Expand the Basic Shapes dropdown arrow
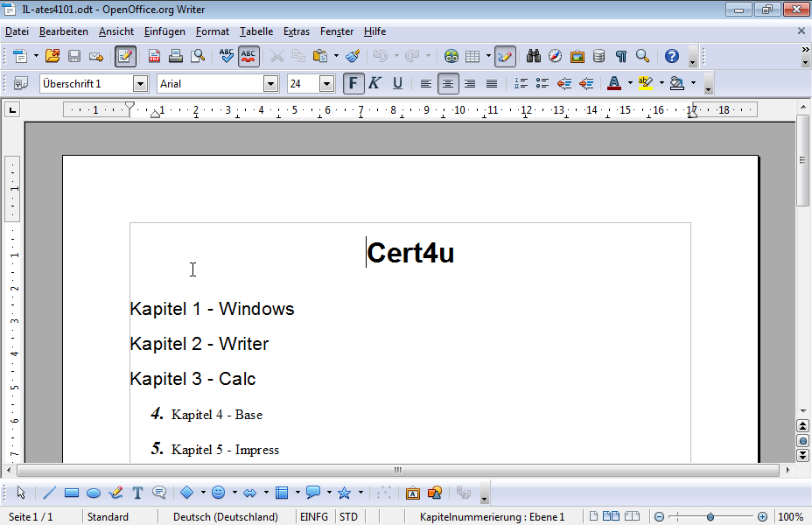Image resolution: width=812 pixels, height=525 pixels. point(203,493)
